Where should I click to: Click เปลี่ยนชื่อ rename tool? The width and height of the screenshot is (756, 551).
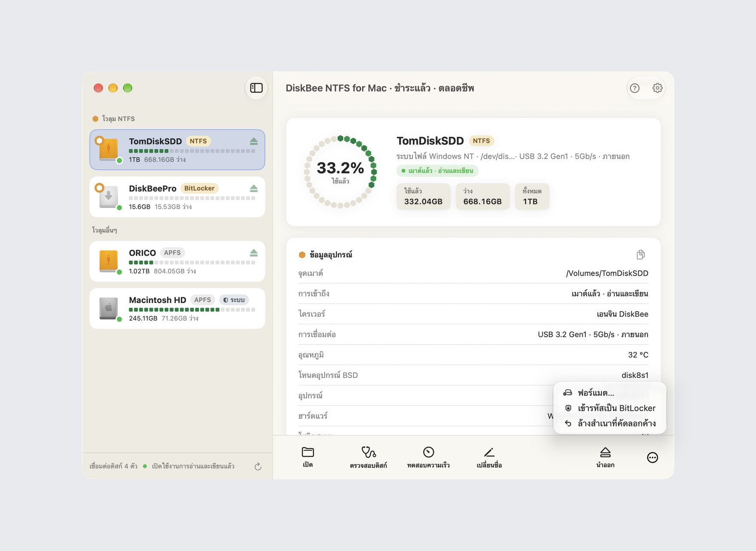point(489,457)
